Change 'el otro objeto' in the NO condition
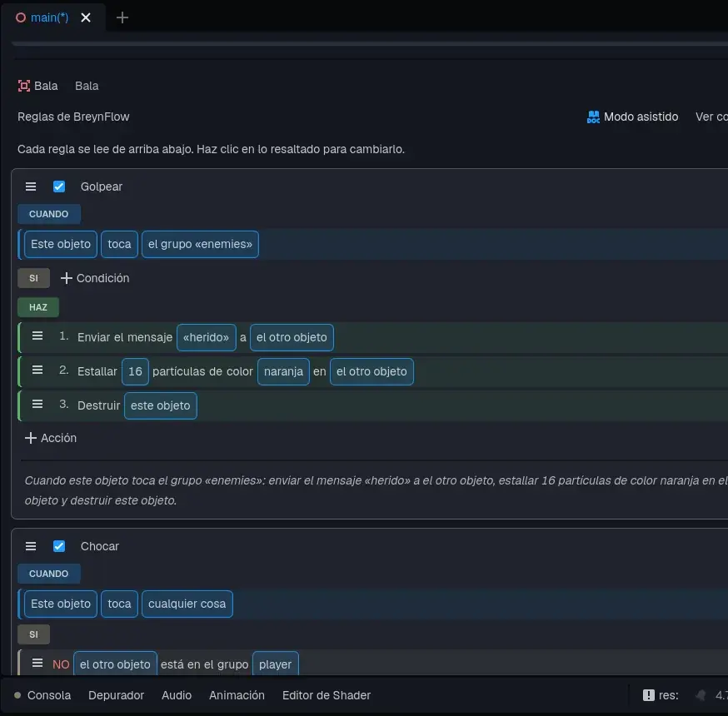The width and height of the screenshot is (728, 716). pos(115,664)
